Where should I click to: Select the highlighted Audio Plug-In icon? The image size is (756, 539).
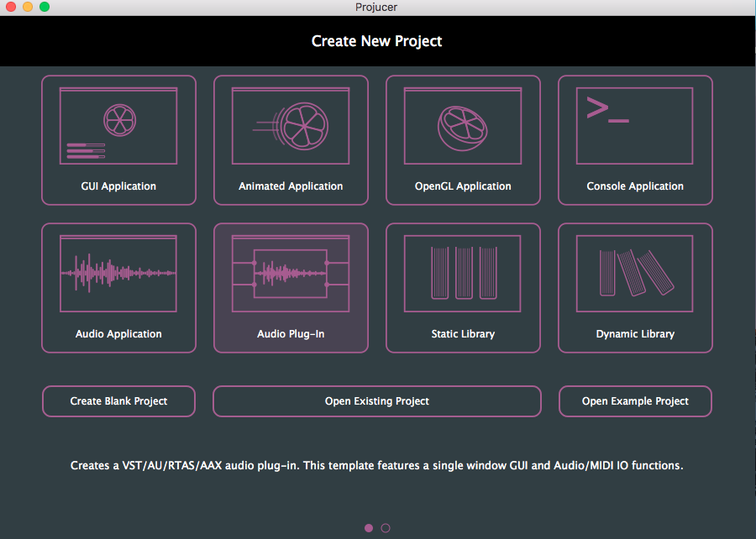(x=291, y=274)
